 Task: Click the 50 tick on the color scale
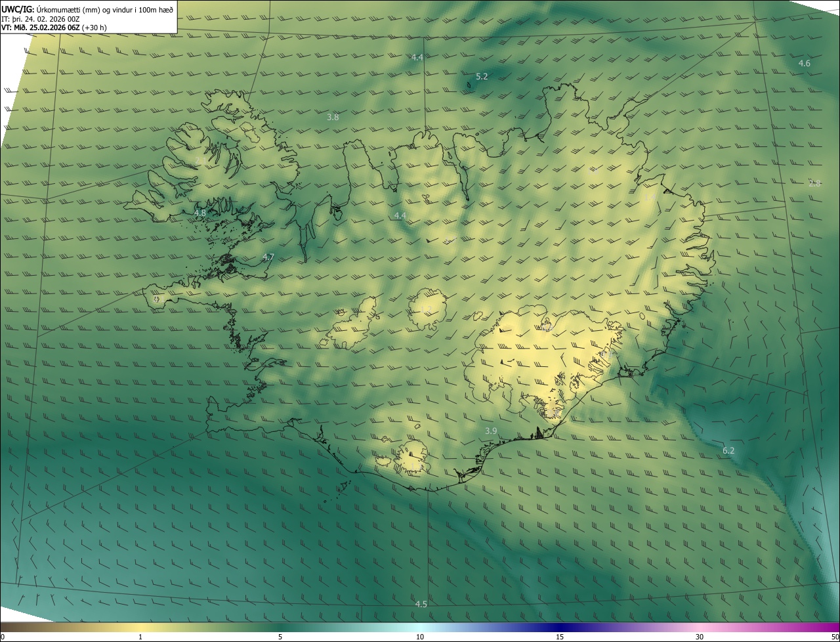click(x=835, y=637)
